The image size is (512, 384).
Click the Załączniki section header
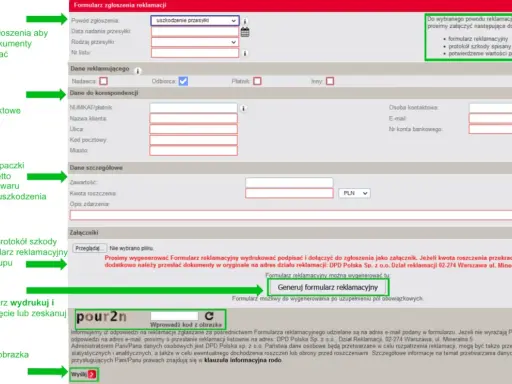point(84,233)
